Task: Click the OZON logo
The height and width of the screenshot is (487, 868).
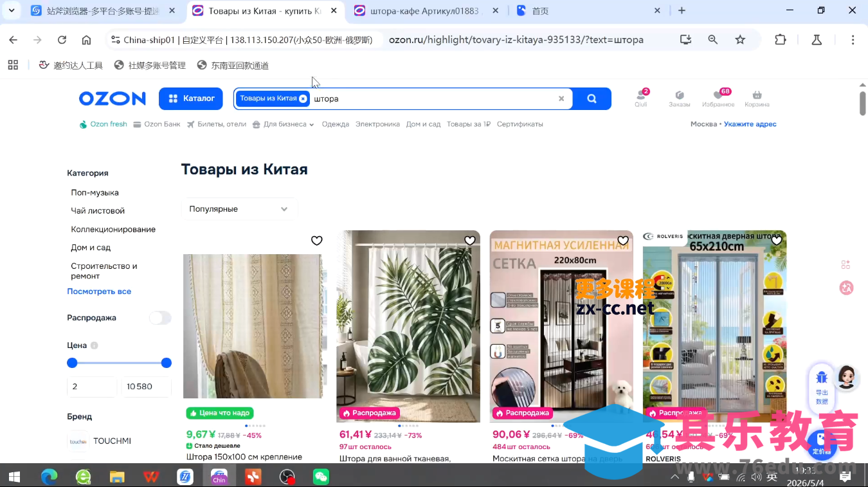Action: [113, 98]
